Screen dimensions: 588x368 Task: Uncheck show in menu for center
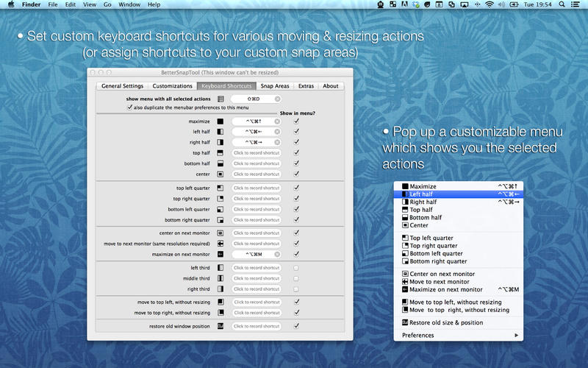[x=296, y=174]
